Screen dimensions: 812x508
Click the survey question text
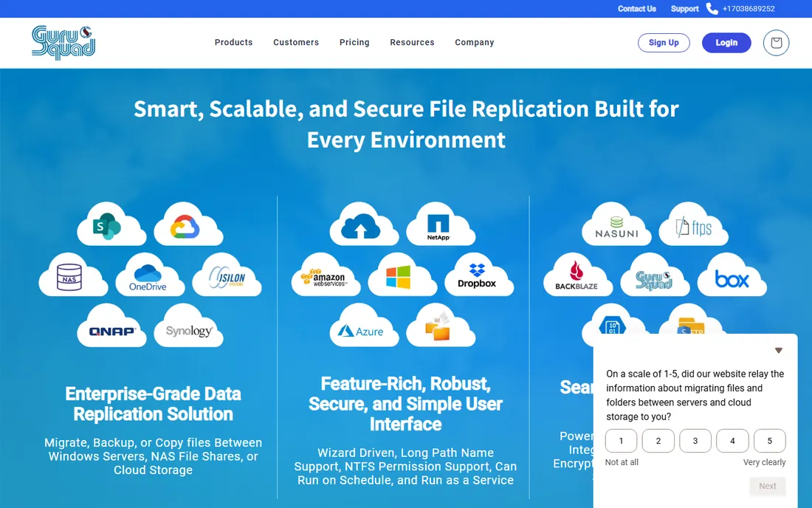click(x=695, y=395)
